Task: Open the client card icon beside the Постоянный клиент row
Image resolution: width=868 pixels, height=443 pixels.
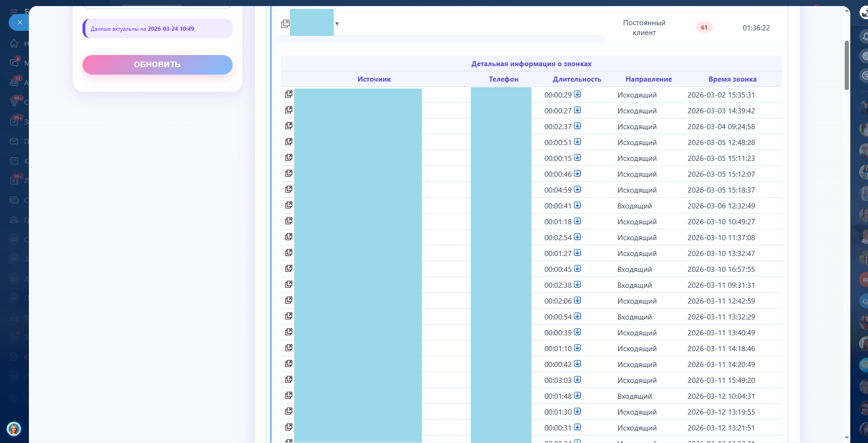Action: pyautogui.click(x=285, y=24)
